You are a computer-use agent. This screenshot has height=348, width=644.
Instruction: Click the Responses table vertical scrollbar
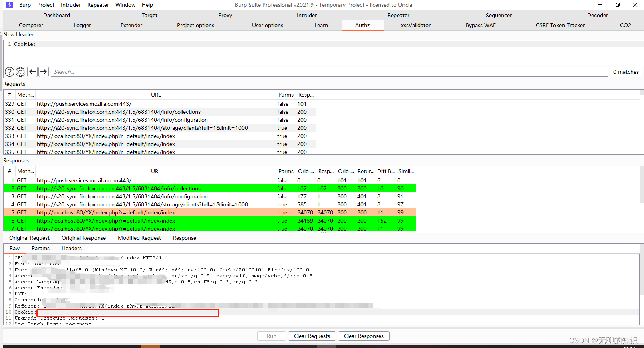(x=641, y=198)
